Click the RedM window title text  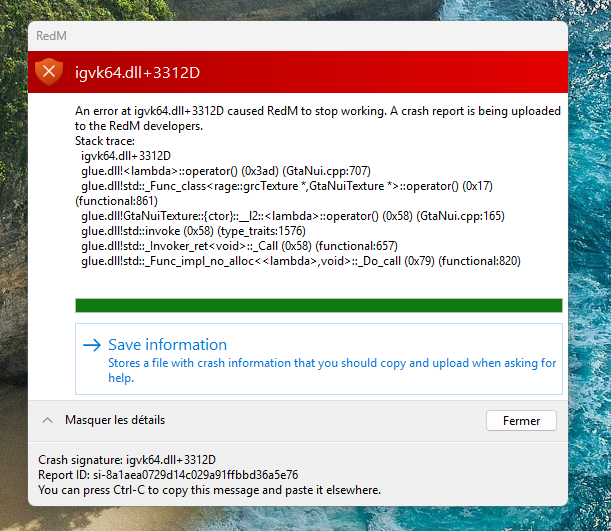coord(51,36)
